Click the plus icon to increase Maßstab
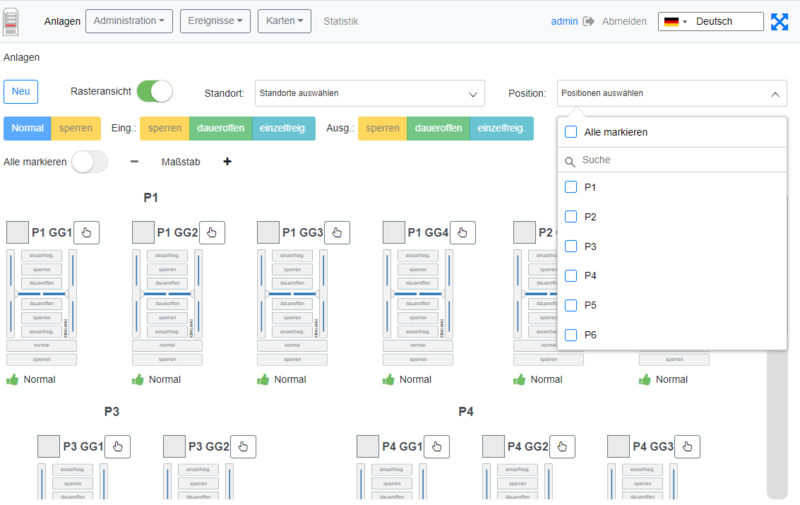This screenshot has height=505, width=800. 227,162
